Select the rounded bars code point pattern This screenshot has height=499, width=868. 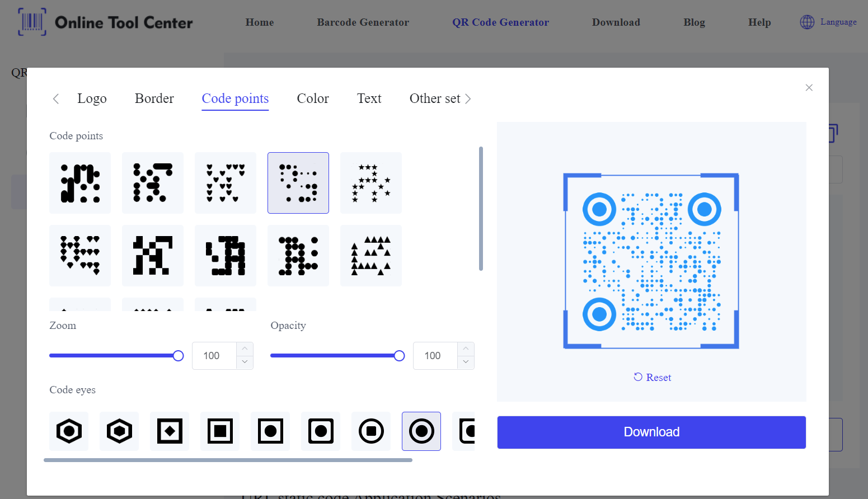[x=80, y=183]
